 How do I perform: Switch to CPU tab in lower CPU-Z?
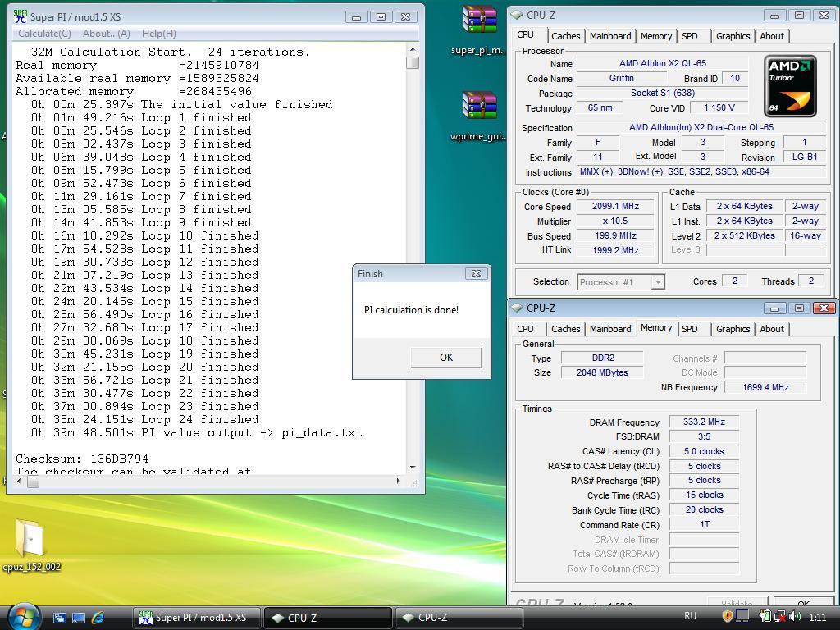(x=525, y=329)
